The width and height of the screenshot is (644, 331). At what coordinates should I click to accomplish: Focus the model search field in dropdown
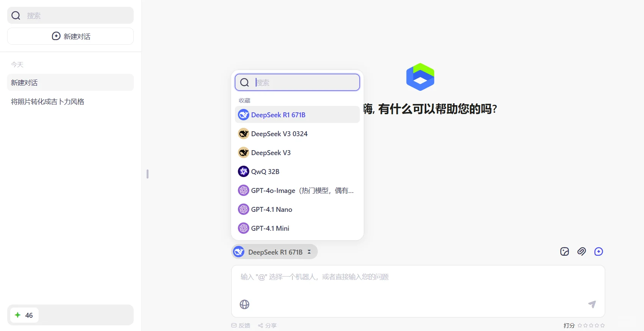pos(297,82)
